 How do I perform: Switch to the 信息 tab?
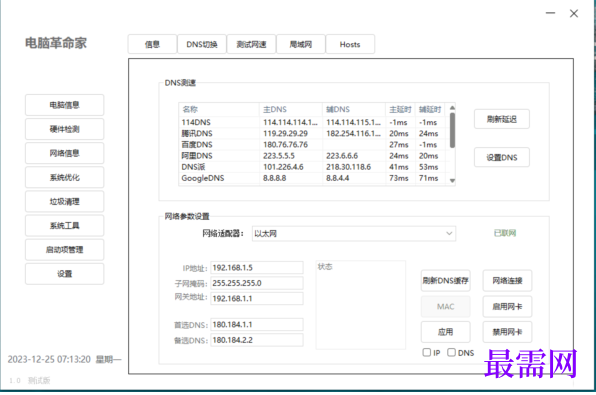coord(152,44)
